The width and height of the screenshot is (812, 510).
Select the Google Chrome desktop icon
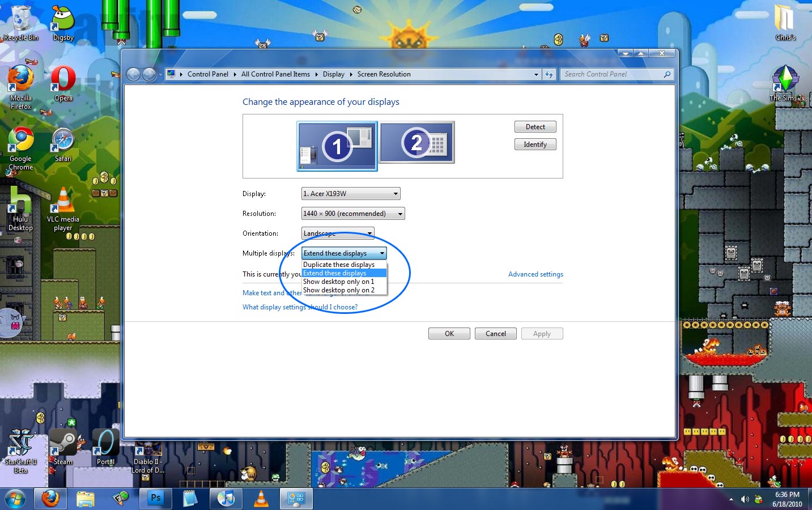21,148
